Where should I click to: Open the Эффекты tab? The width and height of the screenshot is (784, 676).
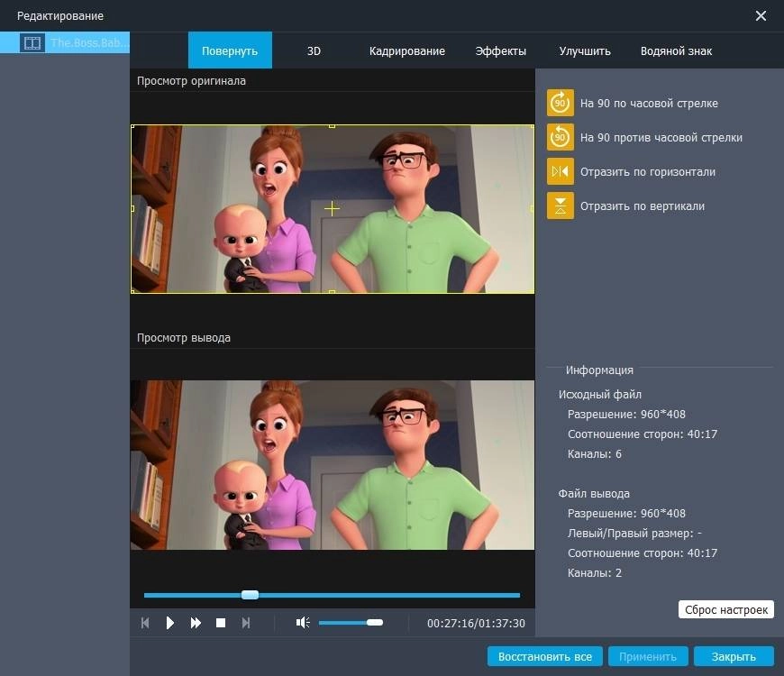500,51
